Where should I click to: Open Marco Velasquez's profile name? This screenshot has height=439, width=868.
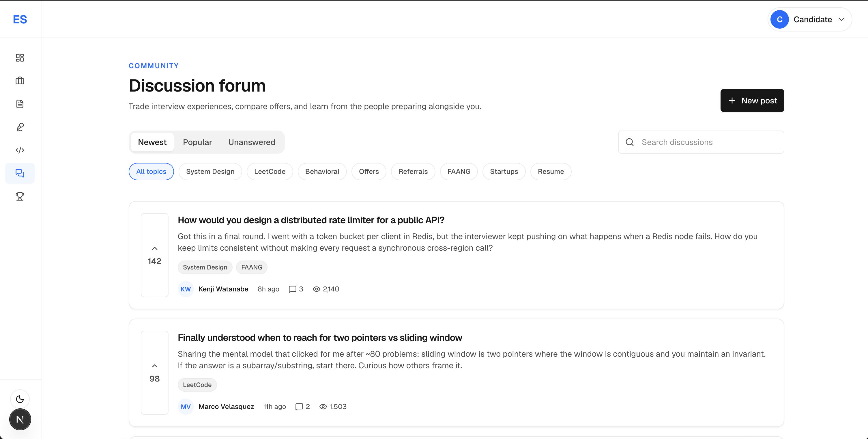226,407
